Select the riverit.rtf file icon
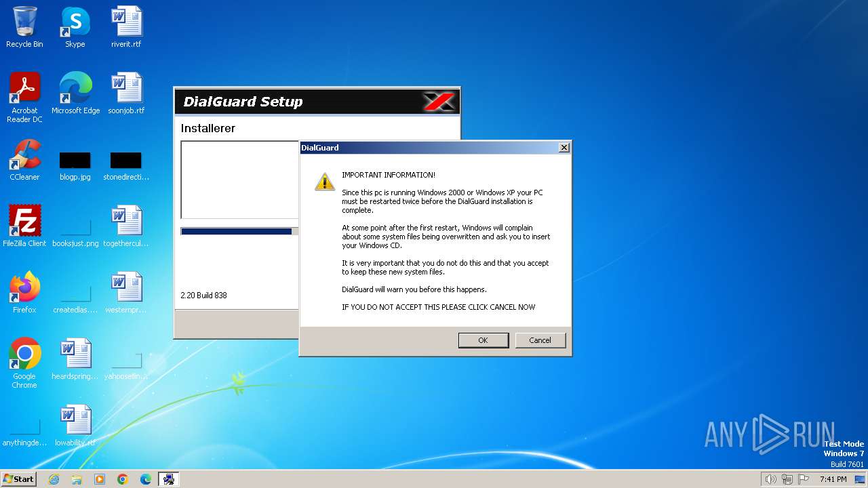This screenshot has width=868, height=488. pyautogui.click(x=126, y=28)
